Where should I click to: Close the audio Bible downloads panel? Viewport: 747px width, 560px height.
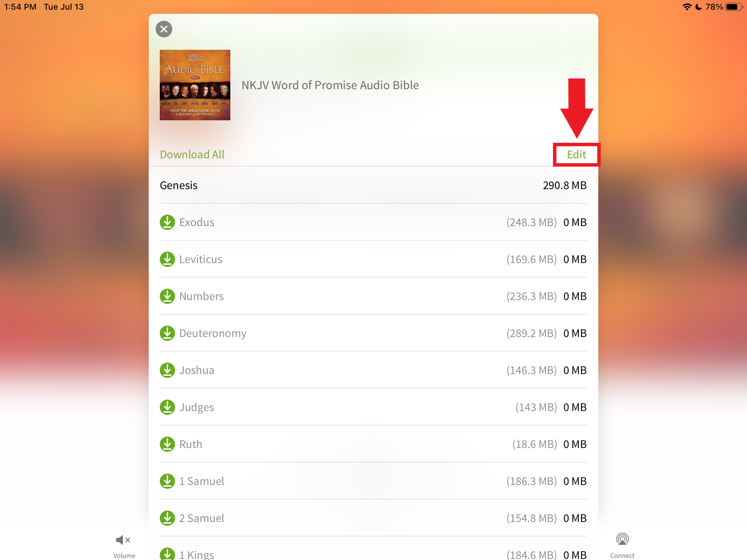click(x=164, y=29)
